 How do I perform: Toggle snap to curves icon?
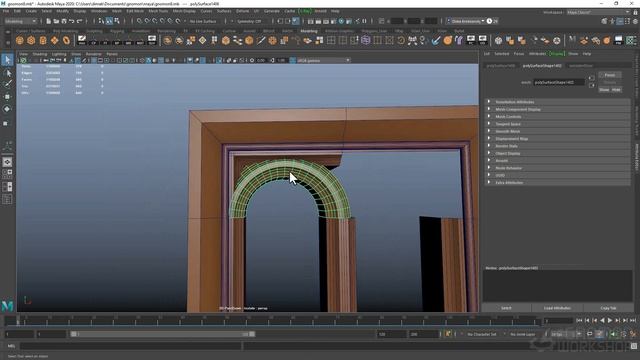pos(147,21)
